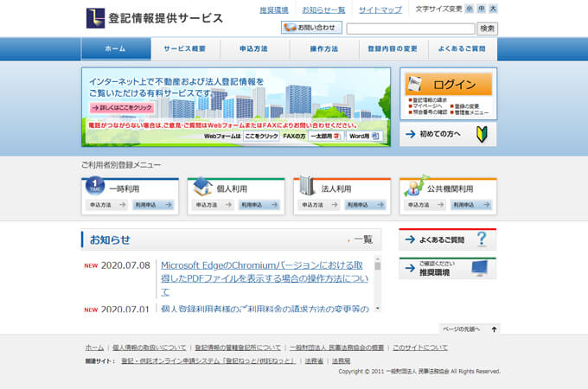
Task: Click the 検索 search button
Action: (487, 29)
